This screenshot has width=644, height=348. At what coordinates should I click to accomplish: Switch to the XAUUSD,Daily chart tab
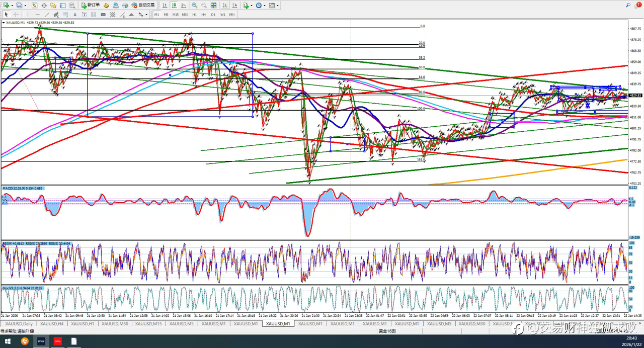pyautogui.click(x=19, y=324)
